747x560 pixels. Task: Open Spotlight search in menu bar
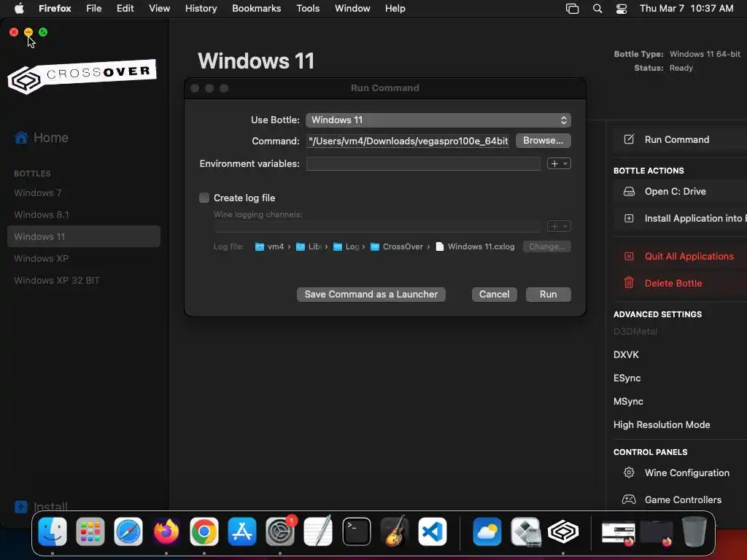click(x=597, y=9)
